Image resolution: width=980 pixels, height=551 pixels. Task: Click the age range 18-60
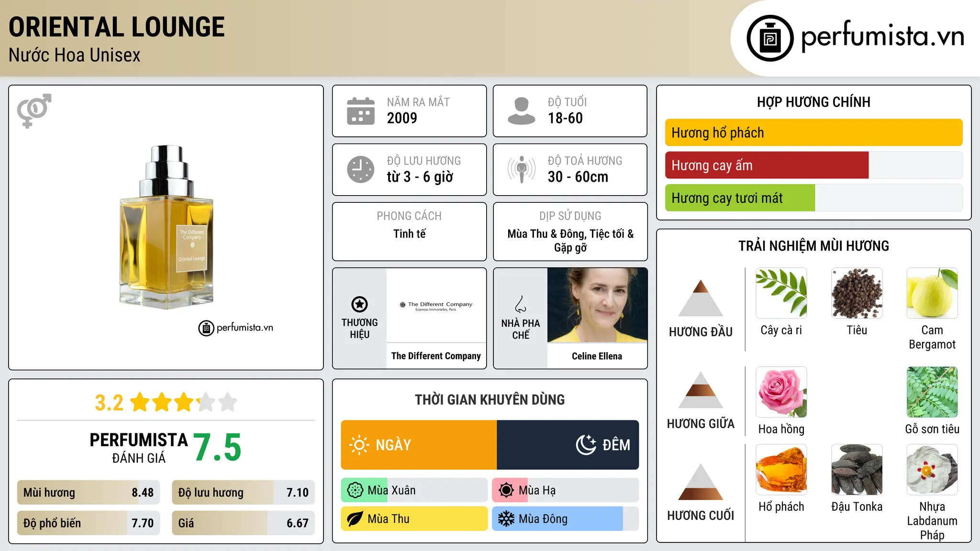pos(565,118)
